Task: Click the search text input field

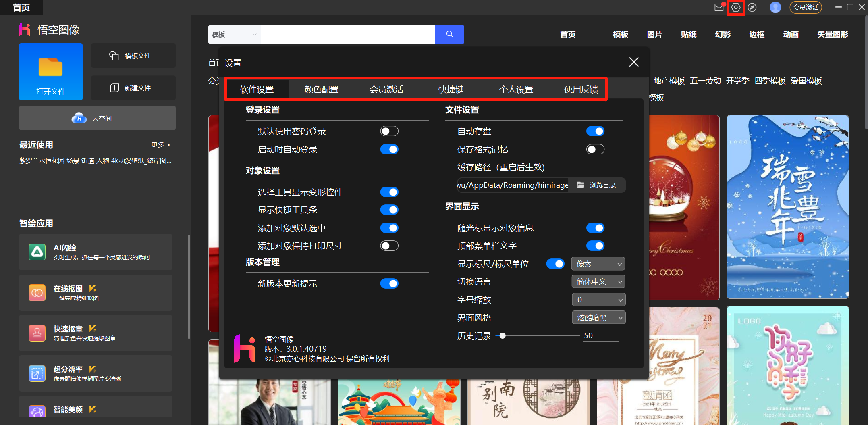Action: click(x=347, y=34)
